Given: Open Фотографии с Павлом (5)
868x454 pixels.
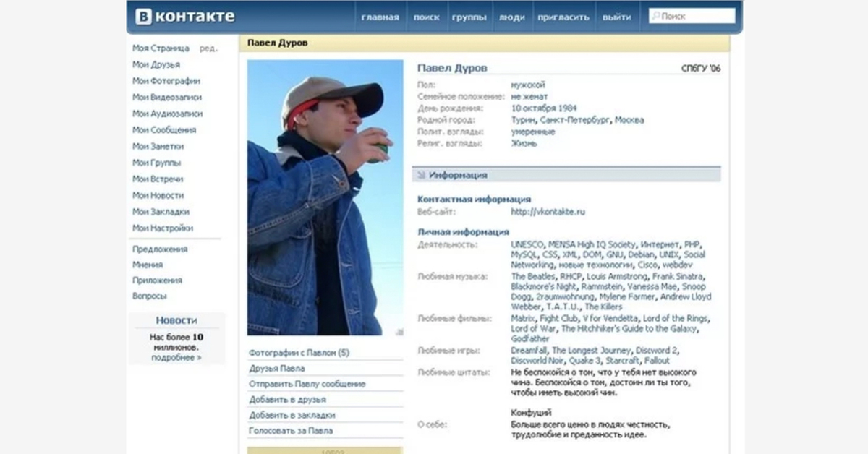Looking at the screenshot, I should pos(299,353).
